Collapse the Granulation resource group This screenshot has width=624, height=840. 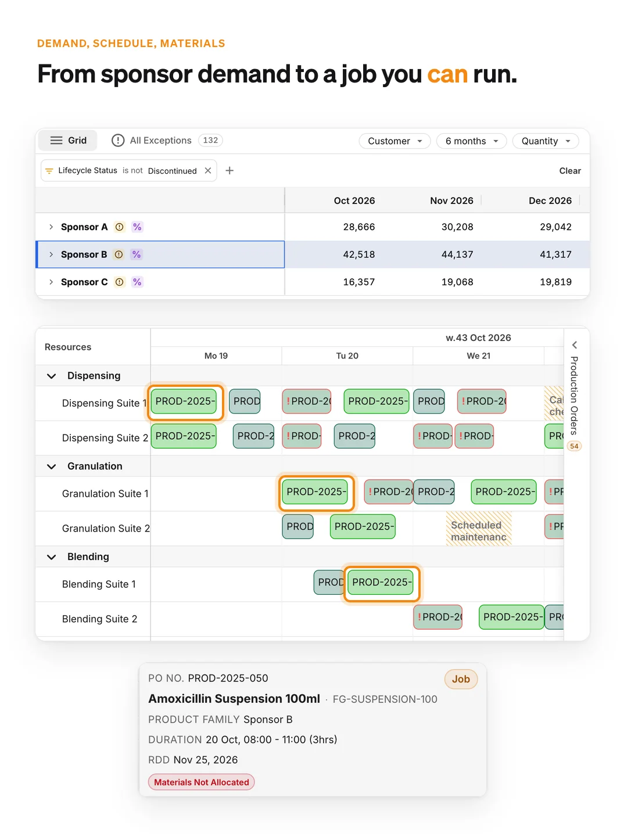point(51,466)
